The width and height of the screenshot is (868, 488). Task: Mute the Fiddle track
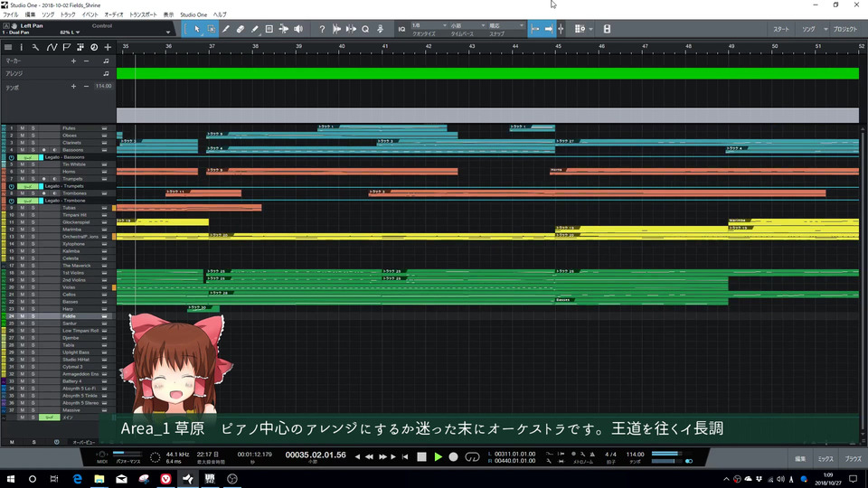tap(22, 316)
